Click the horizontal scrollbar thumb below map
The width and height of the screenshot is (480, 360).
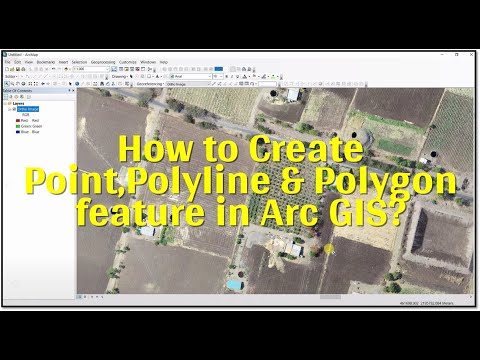point(330,297)
